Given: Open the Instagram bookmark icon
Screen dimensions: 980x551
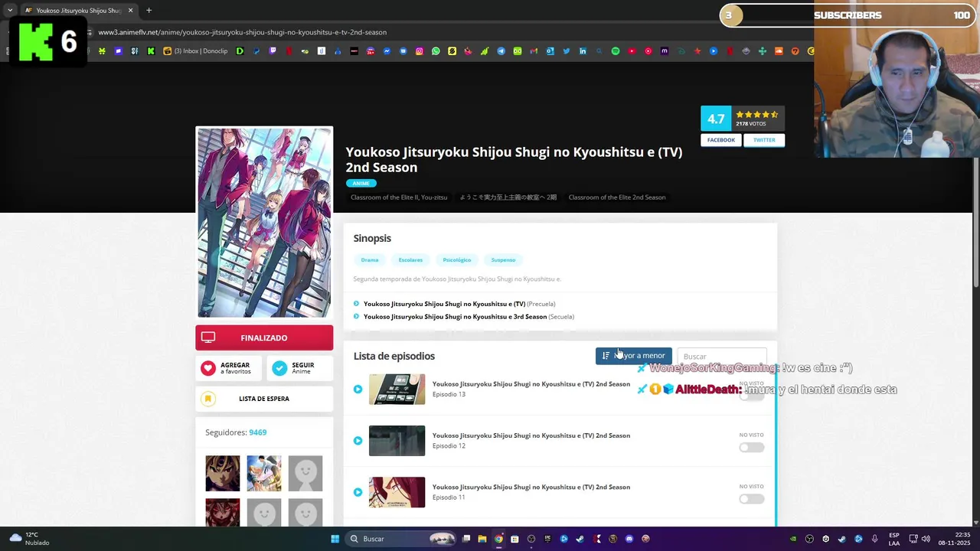Looking at the screenshot, I should [x=420, y=51].
